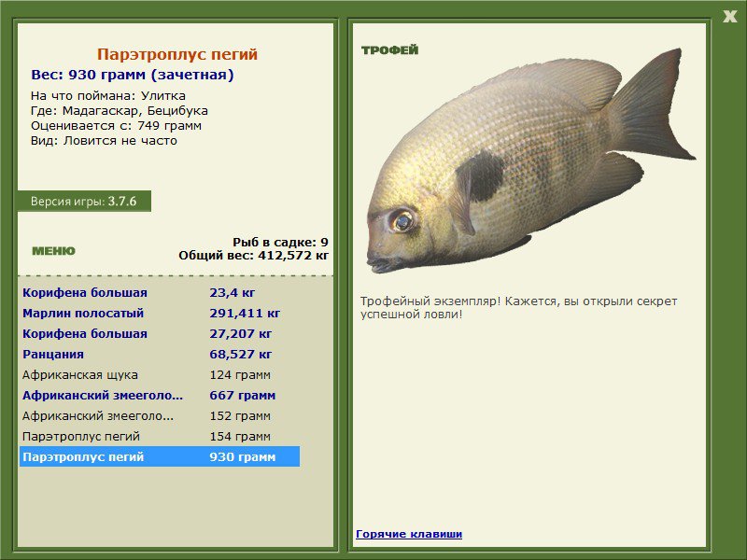Close the fish keepnet window with X
This screenshot has height=560, width=747.
click(729, 17)
